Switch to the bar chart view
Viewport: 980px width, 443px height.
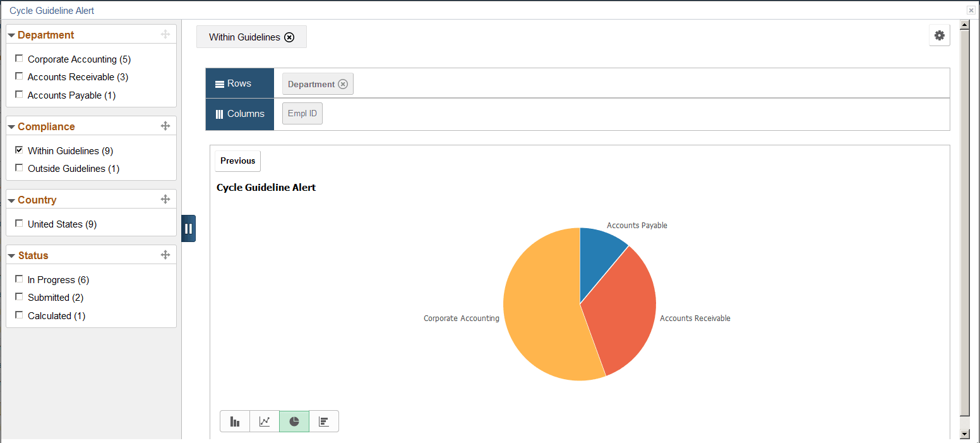pyautogui.click(x=235, y=421)
